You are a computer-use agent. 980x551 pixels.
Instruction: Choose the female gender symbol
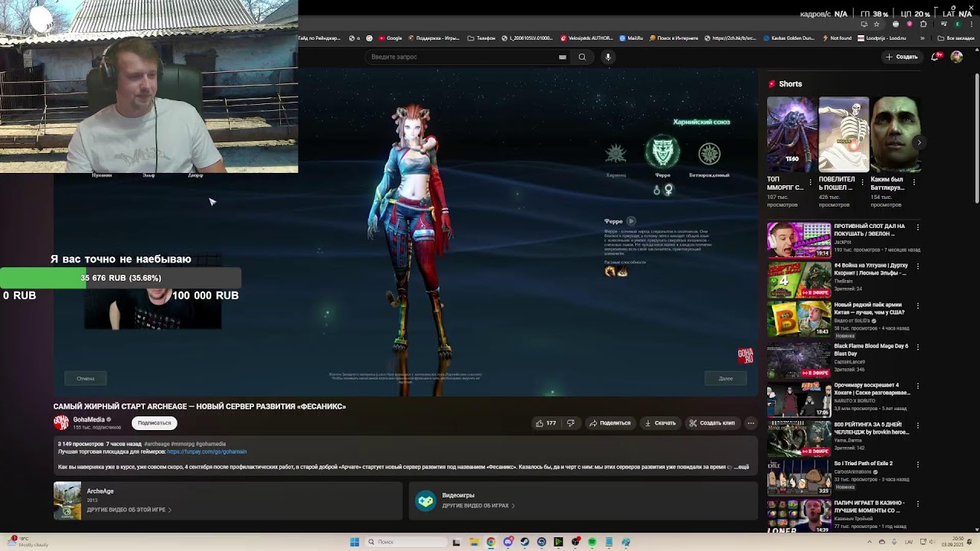coord(668,190)
